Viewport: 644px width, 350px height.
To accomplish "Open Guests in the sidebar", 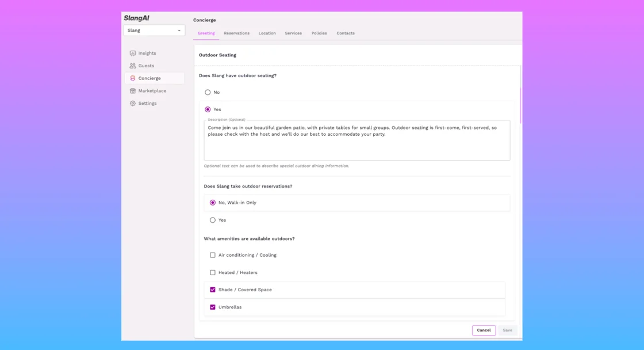I will click(146, 66).
